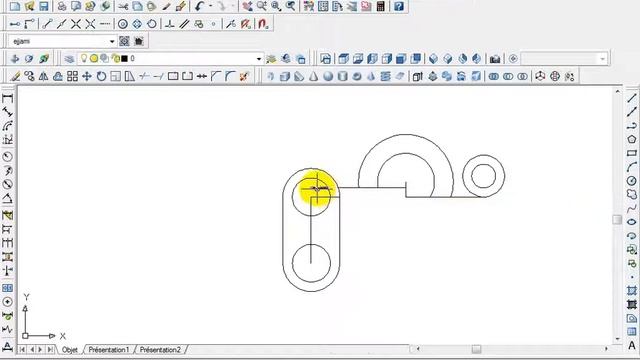This screenshot has height=360, width=640.
Task: Select the Polygon draw tool
Action: point(632,139)
